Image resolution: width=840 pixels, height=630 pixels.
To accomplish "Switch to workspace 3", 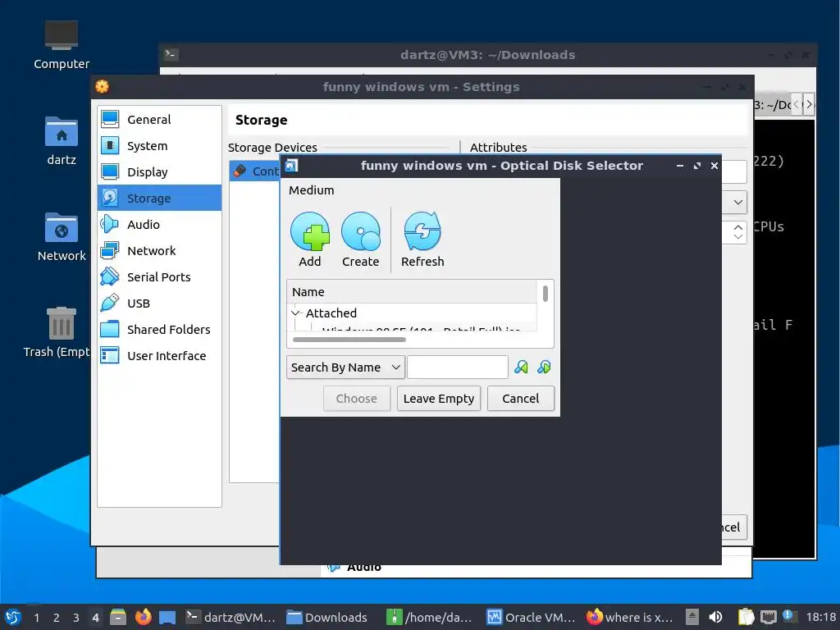I will point(76,617).
